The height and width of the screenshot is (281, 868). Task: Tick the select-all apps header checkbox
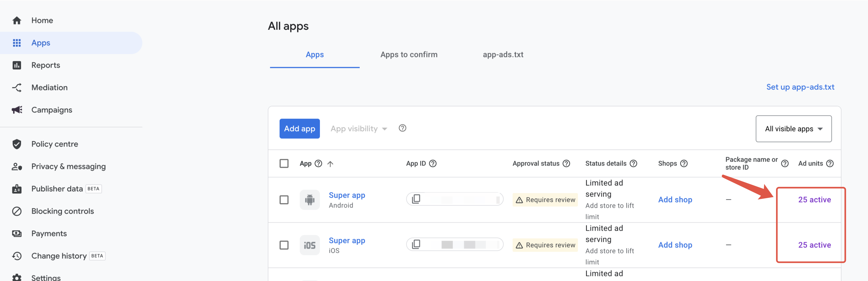click(284, 164)
